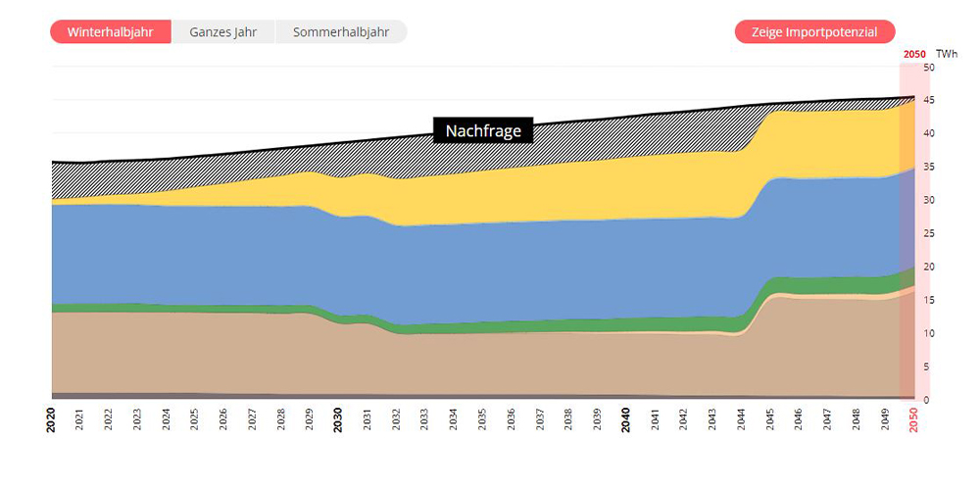
Task: Switch to Sommerhalbjahr view
Action: coord(340,31)
